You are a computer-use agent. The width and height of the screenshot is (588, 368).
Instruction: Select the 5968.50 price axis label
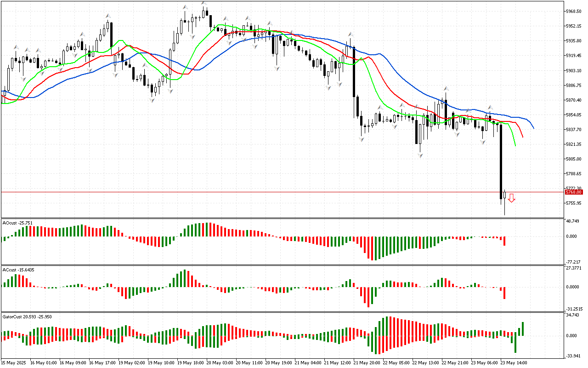(575, 11)
